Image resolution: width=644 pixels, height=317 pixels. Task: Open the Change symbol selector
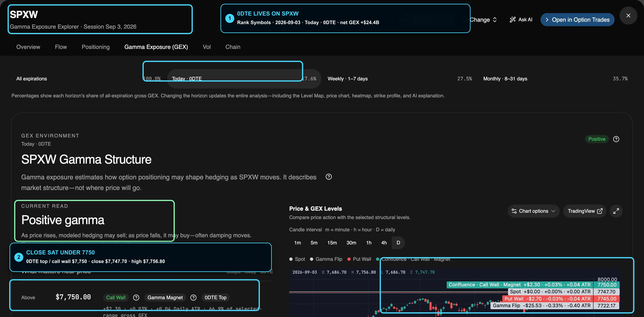point(483,19)
